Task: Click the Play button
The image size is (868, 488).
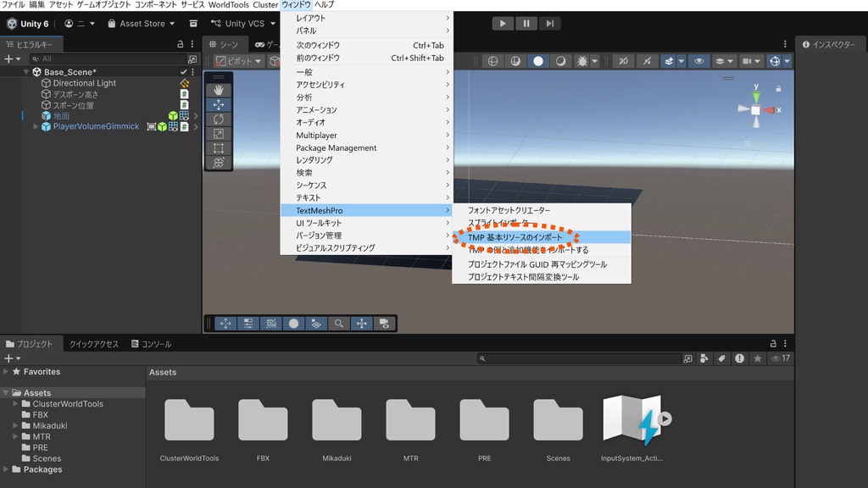Action: point(503,23)
